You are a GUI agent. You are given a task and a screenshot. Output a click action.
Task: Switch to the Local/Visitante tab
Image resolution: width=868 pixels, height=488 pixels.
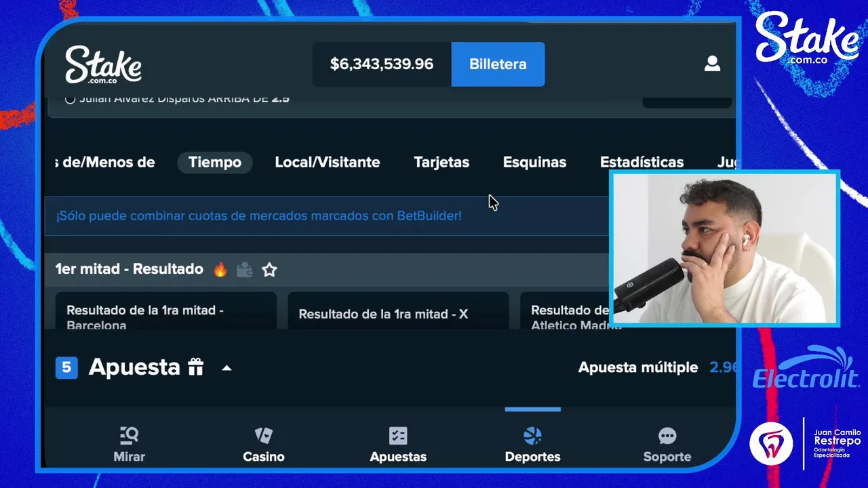[328, 162]
